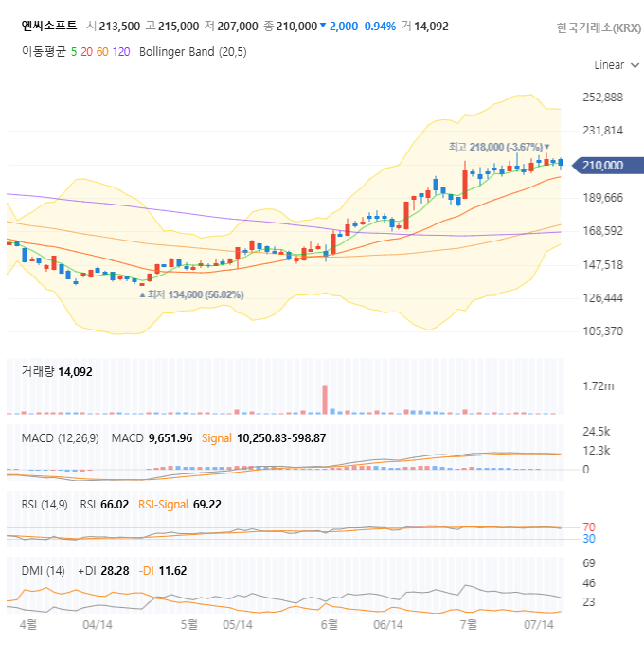This screenshot has height=660, width=644.
Task: Click the RSI-Signal value 69.22
Action: [x=207, y=505]
